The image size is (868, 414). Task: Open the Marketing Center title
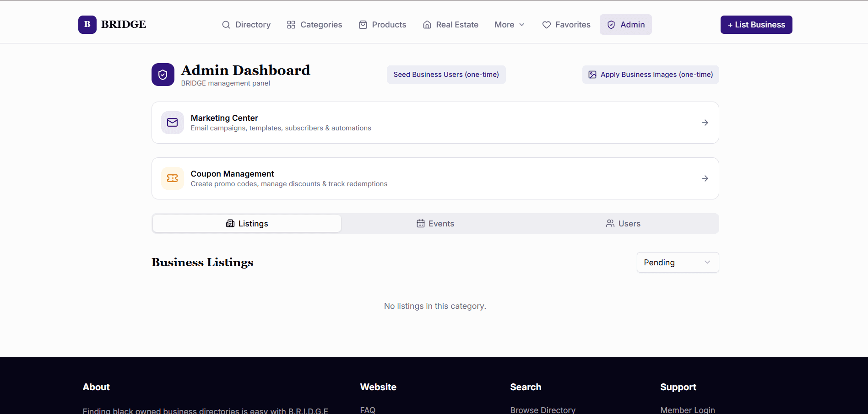tap(224, 118)
